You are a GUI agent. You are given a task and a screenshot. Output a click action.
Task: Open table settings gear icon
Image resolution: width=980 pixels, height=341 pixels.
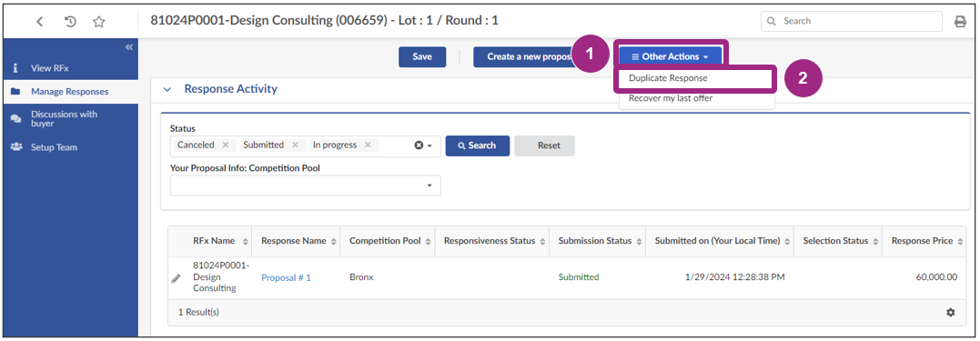coord(951,312)
